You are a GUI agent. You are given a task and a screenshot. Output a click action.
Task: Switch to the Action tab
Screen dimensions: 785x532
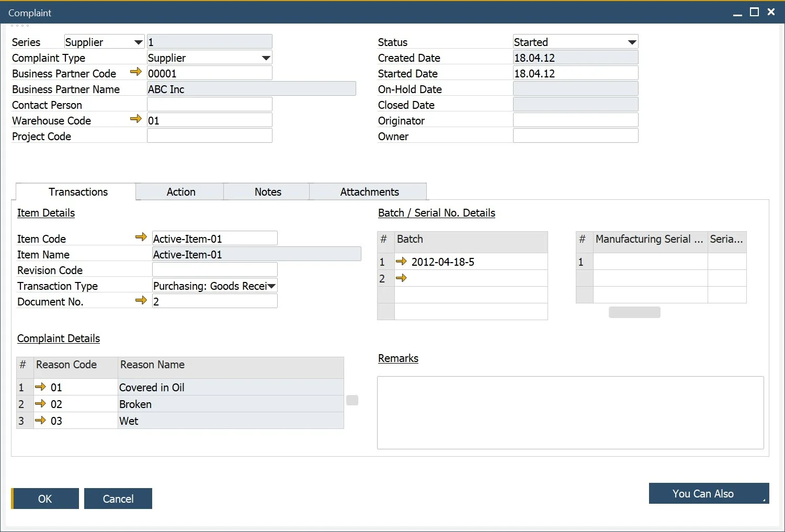(x=181, y=192)
